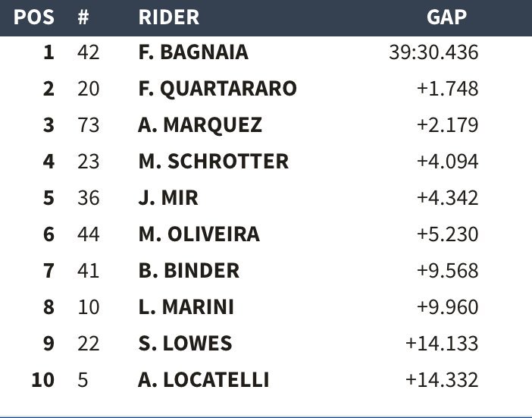The image size is (532, 418).
Task: Select rider S. Lowes
Action: [185, 343]
